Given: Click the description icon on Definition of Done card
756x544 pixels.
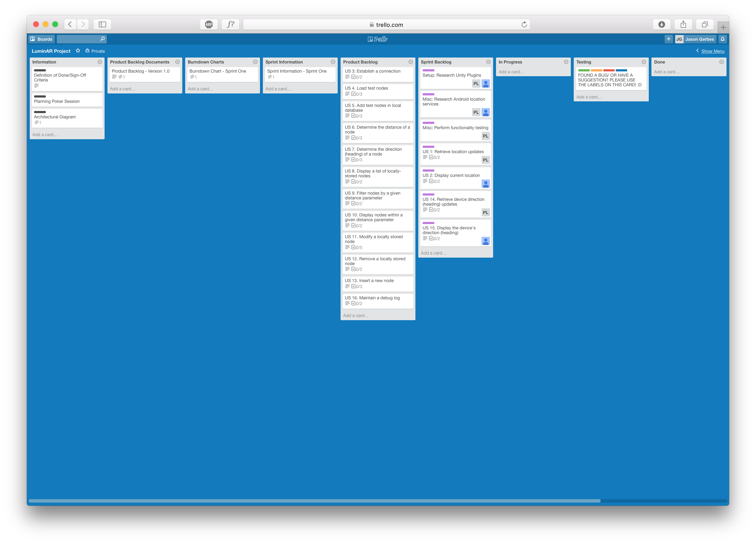Looking at the screenshot, I should [x=36, y=86].
